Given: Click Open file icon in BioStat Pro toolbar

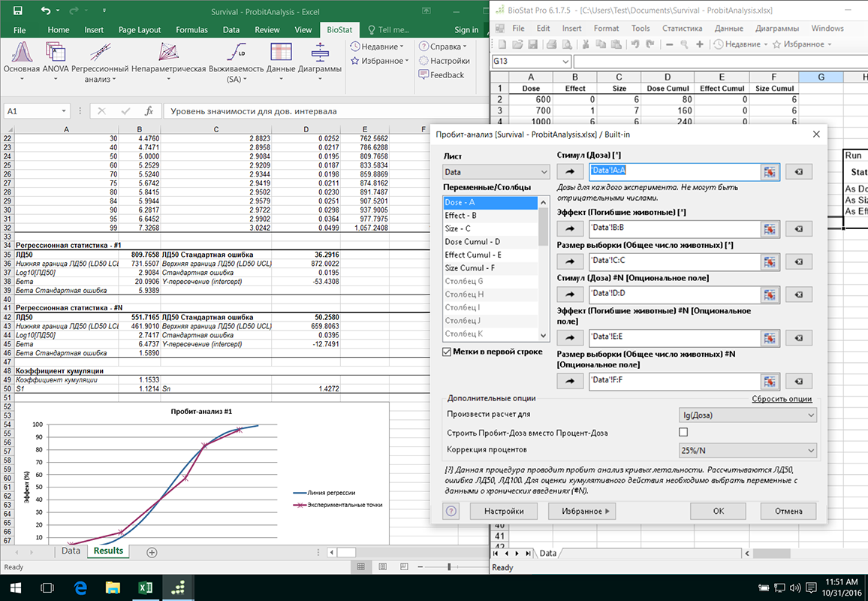Looking at the screenshot, I should tap(517, 44).
